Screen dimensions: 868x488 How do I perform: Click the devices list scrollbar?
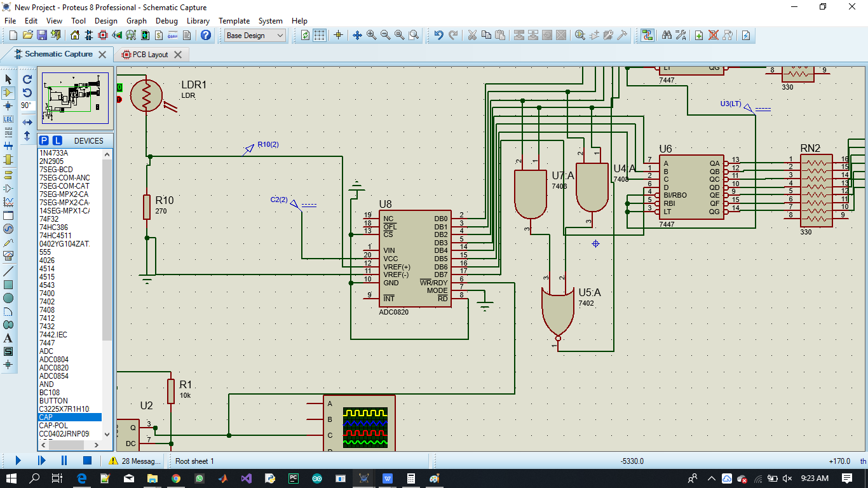[x=107, y=294]
